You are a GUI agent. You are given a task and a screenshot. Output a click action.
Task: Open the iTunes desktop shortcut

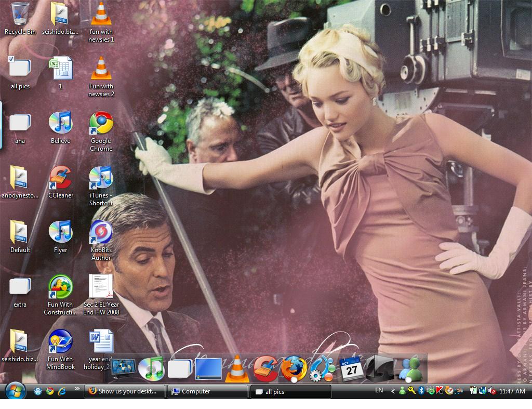click(x=101, y=178)
